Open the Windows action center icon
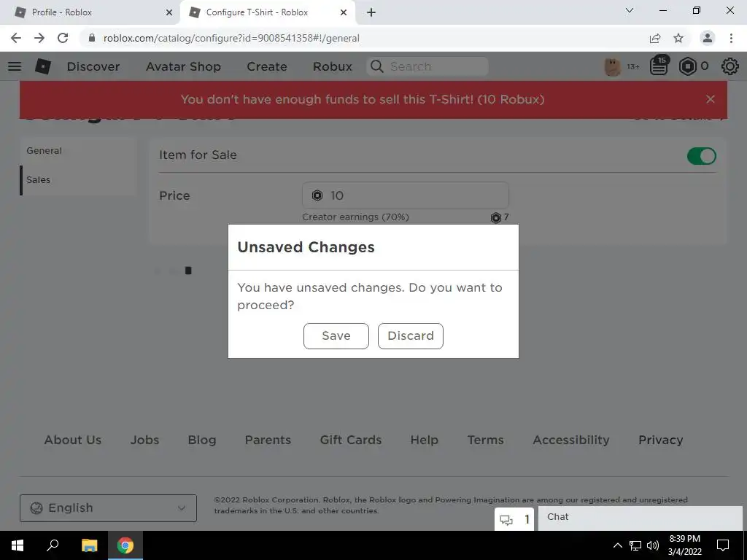Image resolution: width=747 pixels, height=560 pixels. point(723,545)
